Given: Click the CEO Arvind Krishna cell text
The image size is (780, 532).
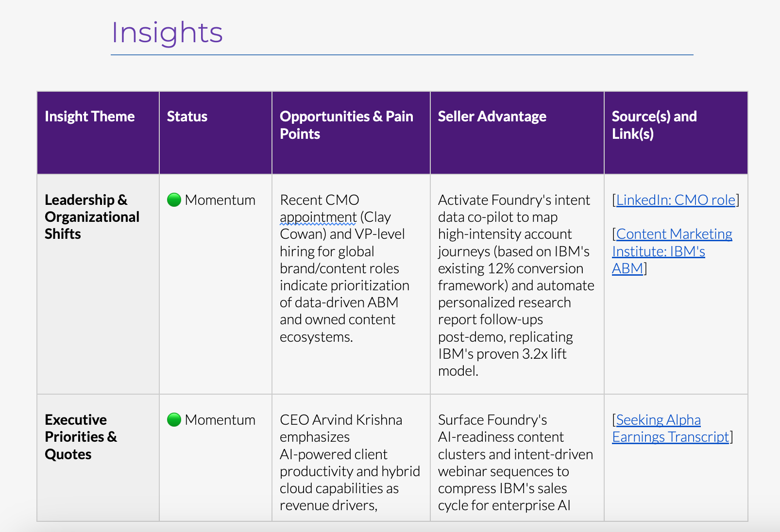Looking at the screenshot, I should click(x=350, y=462).
